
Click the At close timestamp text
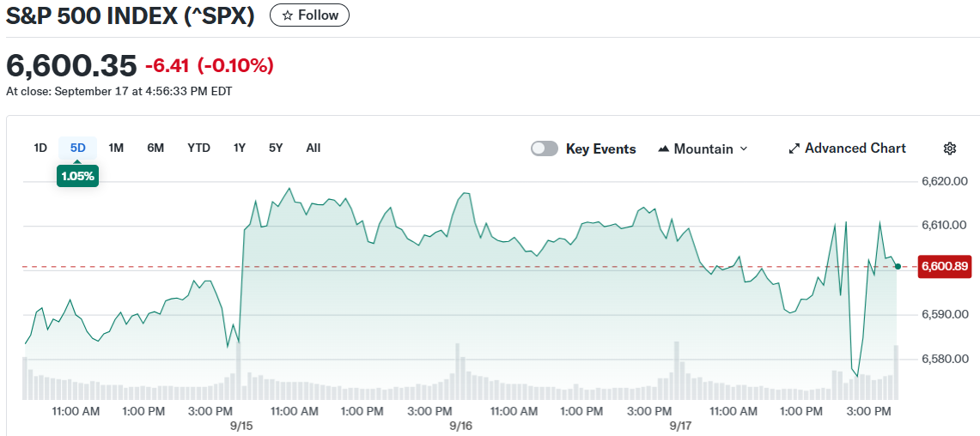click(x=119, y=91)
